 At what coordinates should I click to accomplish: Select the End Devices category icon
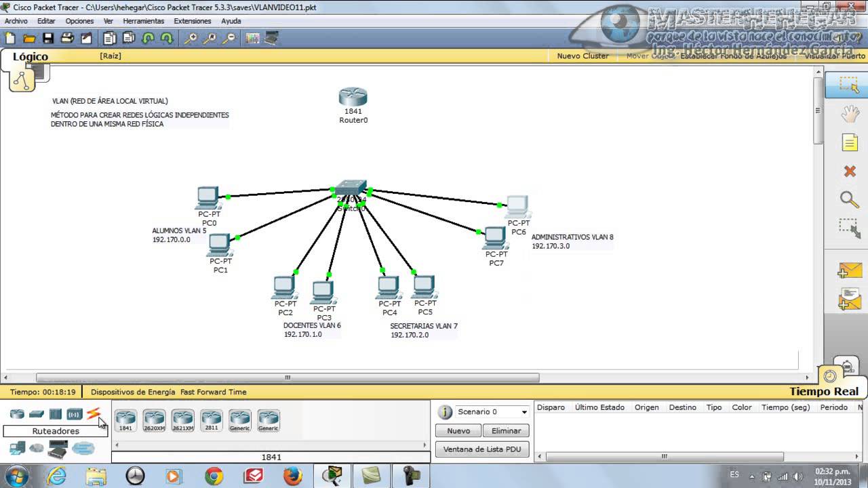[x=18, y=448]
